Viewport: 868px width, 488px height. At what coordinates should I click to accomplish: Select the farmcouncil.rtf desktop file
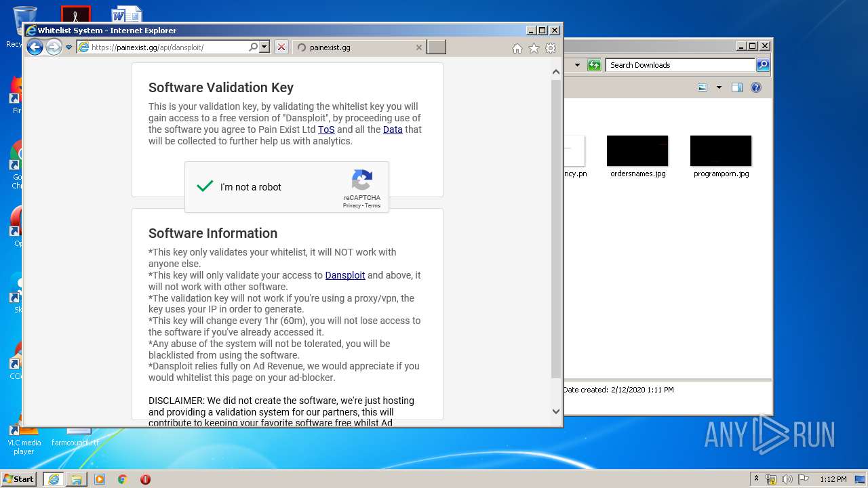(x=75, y=437)
